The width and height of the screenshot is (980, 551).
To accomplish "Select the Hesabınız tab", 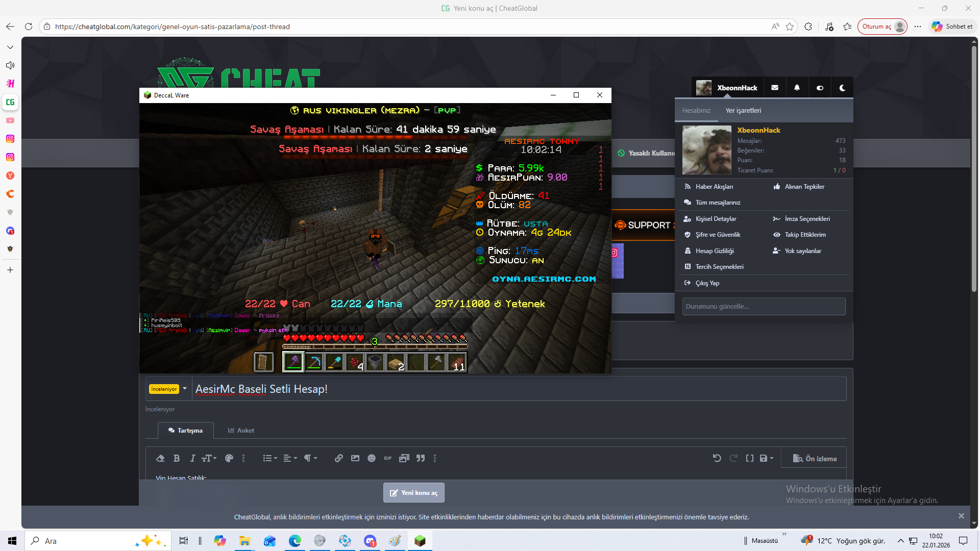I will [x=696, y=111].
